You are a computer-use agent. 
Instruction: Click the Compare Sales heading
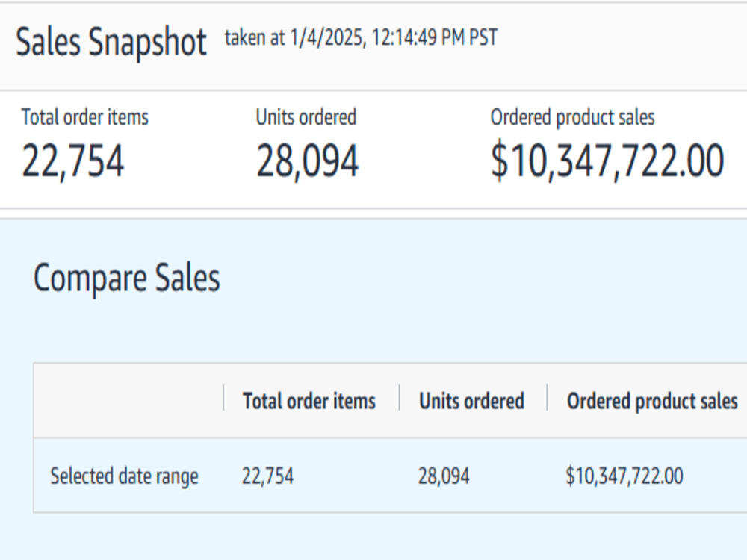point(127,278)
